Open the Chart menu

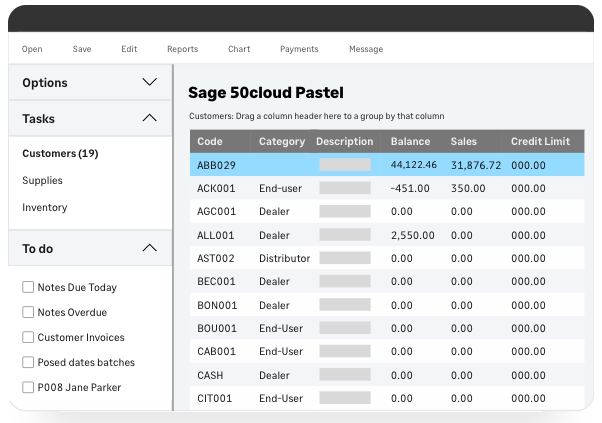[x=239, y=49]
